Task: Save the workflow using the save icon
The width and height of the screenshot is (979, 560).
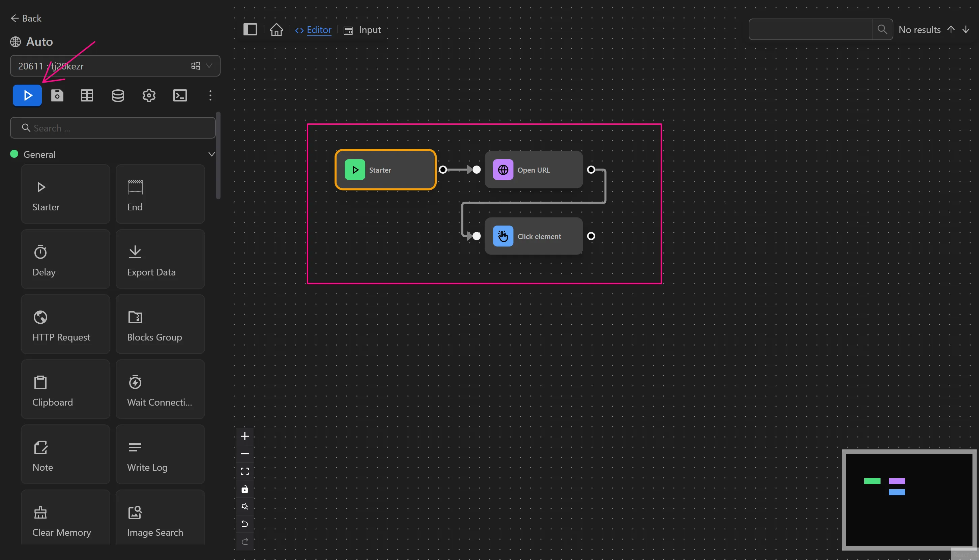Action: tap(57, 95)
